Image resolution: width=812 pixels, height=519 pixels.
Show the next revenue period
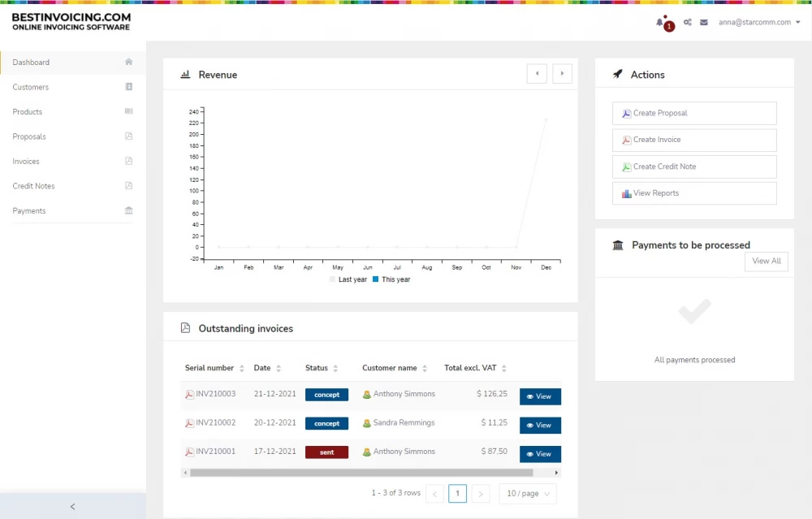(x=562, y=74)
